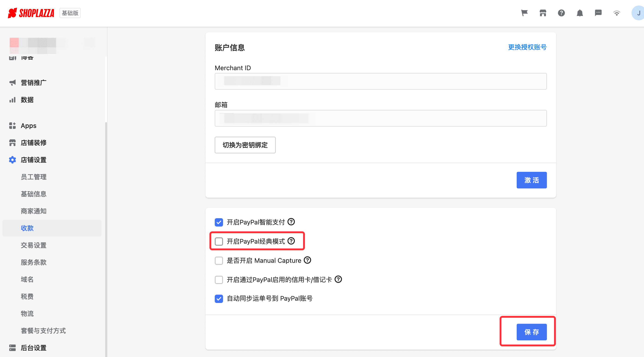
Task: Go to 物流 settings
Action: (27, 313)
